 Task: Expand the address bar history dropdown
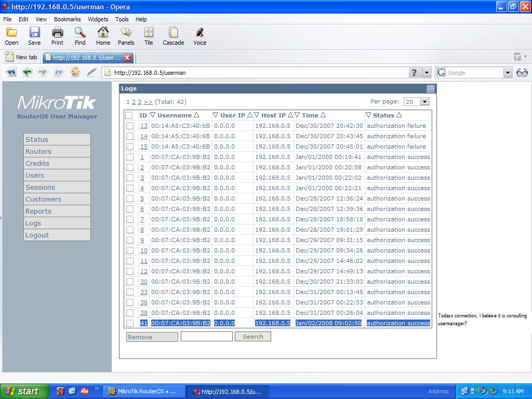(x=427, y=73)
